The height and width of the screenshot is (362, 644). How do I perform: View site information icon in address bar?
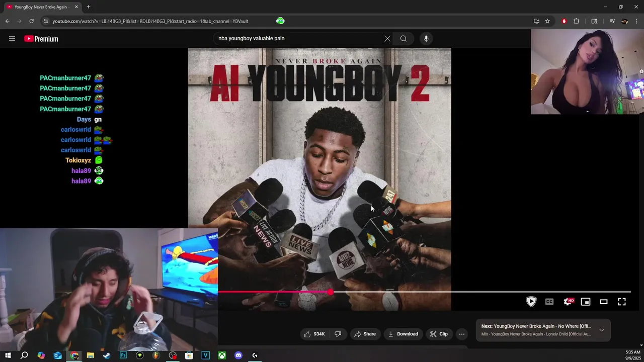46,21
